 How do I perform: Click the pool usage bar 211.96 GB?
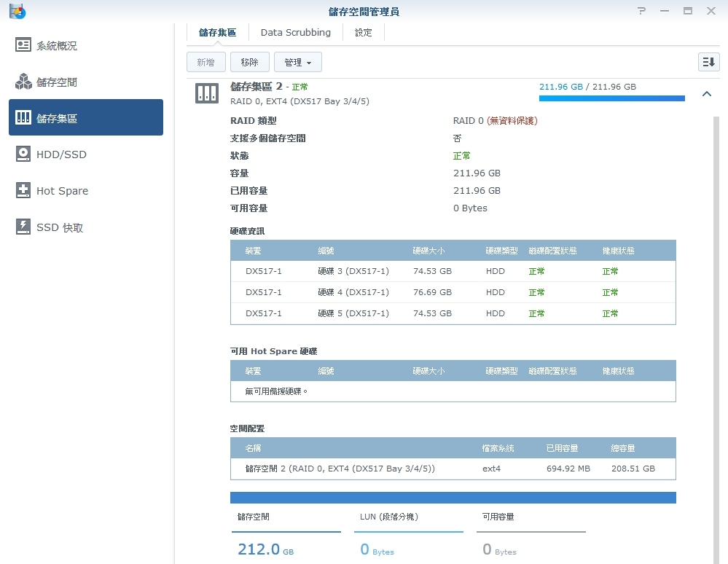tap(611, 98)
